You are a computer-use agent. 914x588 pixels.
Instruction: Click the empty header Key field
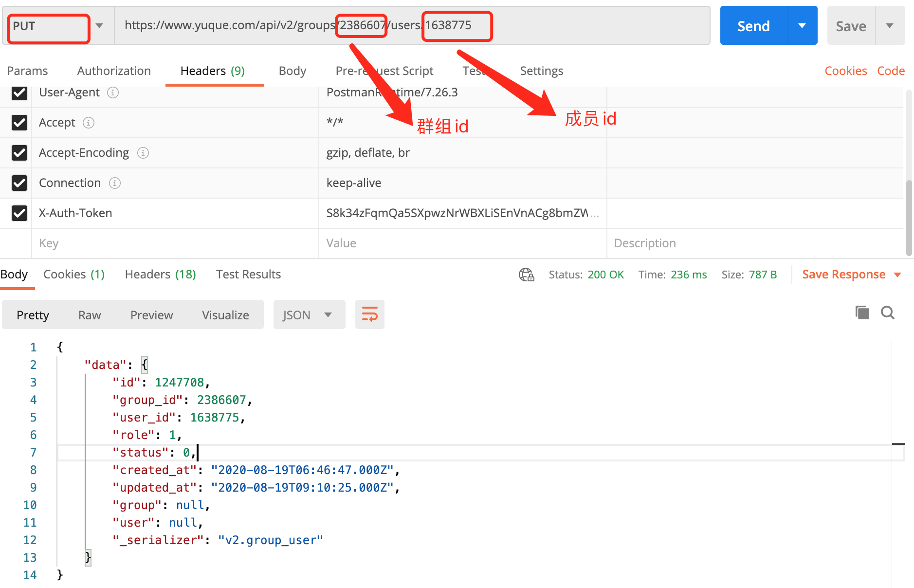175,243
